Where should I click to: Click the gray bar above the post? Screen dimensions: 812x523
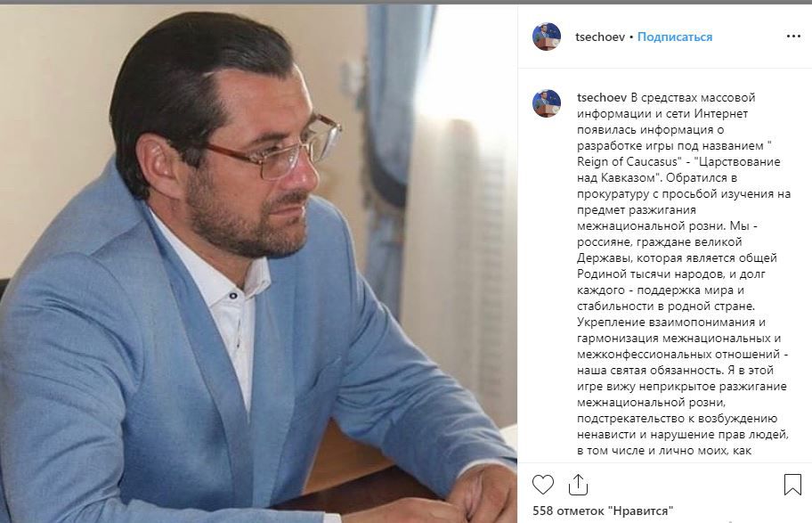pos(406,2)
